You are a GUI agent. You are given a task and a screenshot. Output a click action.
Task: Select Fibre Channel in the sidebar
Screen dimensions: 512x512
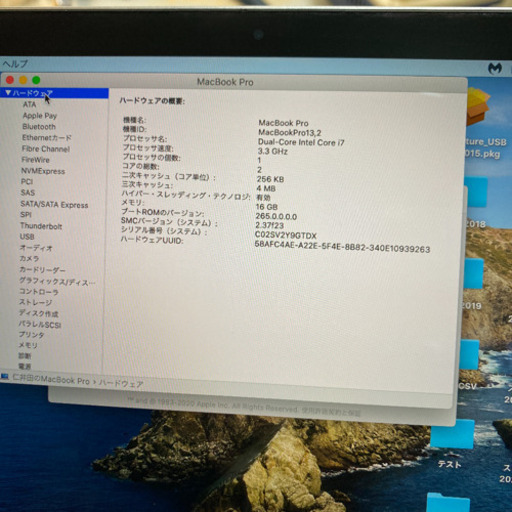coord(46,149)
